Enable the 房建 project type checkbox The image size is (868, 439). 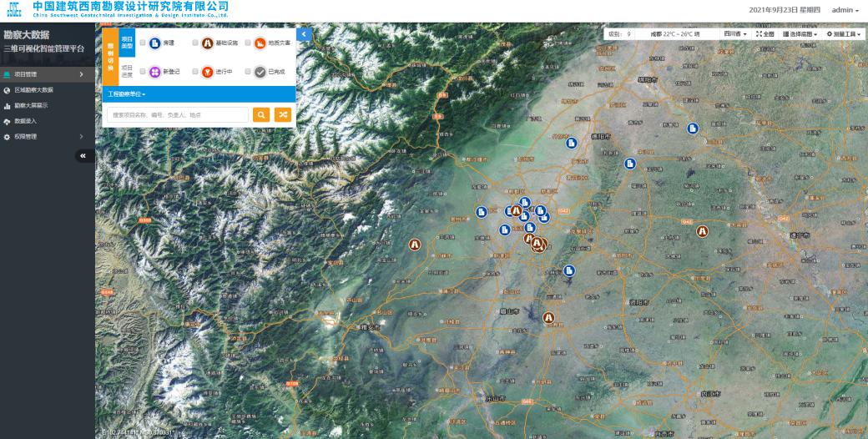tap(143, 43)
